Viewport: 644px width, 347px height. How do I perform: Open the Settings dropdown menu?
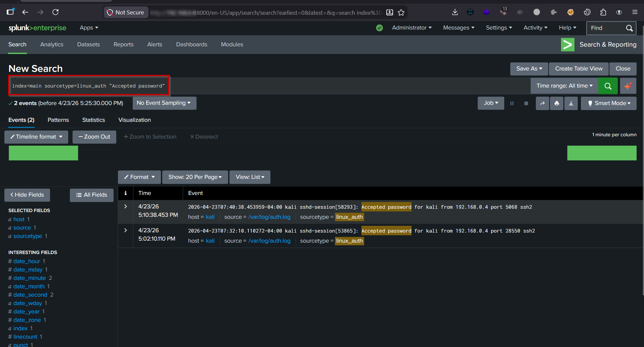click(499, 28)
